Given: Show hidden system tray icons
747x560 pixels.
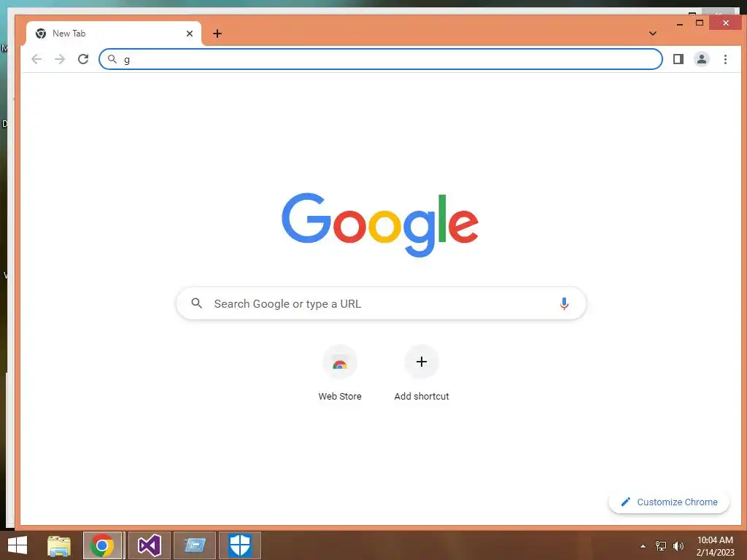Looking at the screenshot, I should click(x=643, y=546).
